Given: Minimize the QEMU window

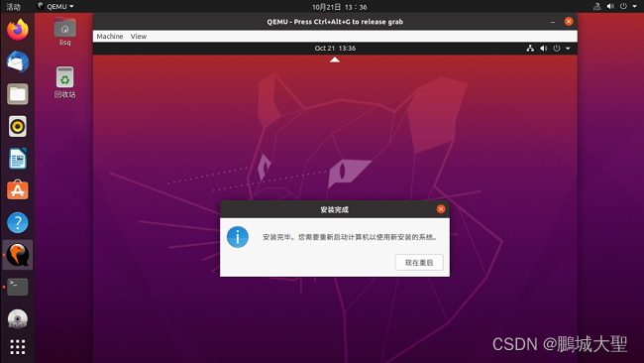Looking at the screenshot, I should tap(553, 22).
